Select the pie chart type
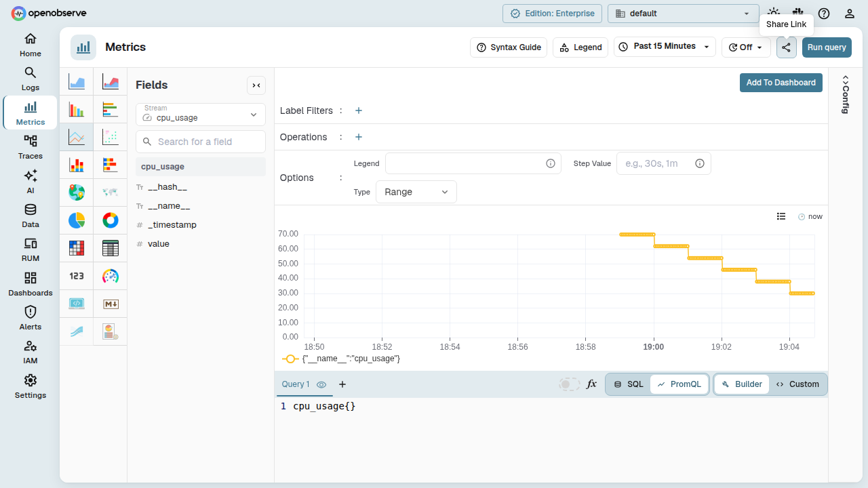This screenshot has height=488, width=868. click(77, 220)
